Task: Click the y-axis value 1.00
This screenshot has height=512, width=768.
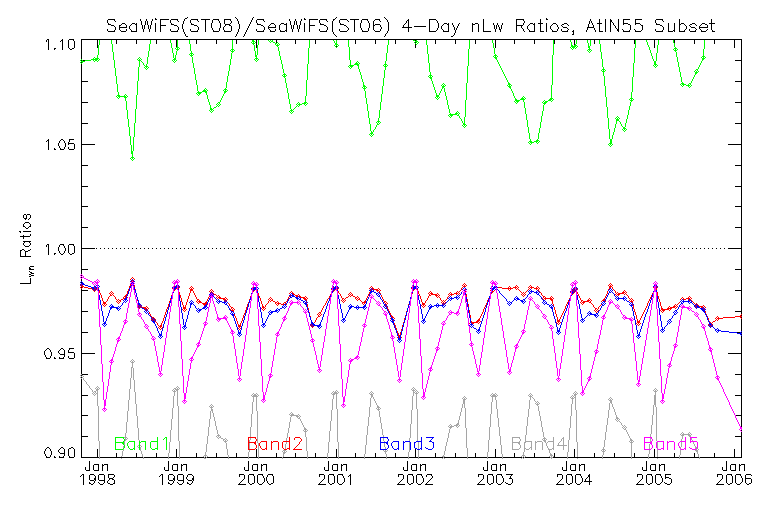Action: (60, 249)
